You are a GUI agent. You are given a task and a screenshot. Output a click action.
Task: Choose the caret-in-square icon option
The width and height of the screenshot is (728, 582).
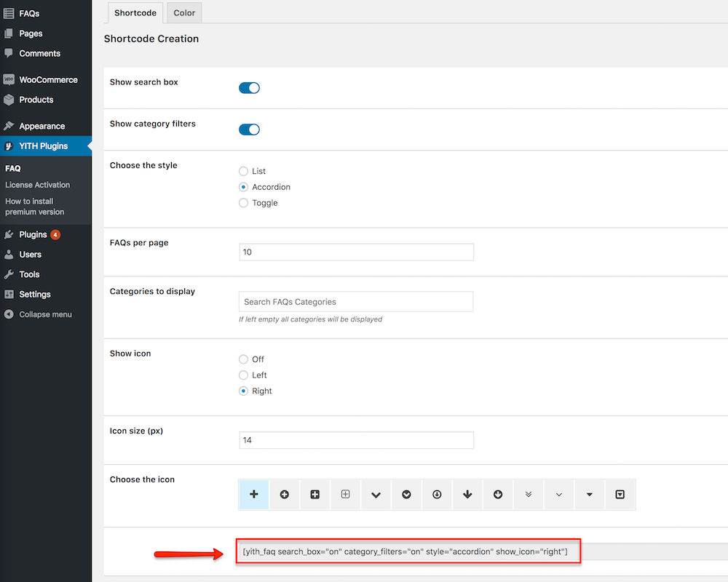[x=620, y=494]
